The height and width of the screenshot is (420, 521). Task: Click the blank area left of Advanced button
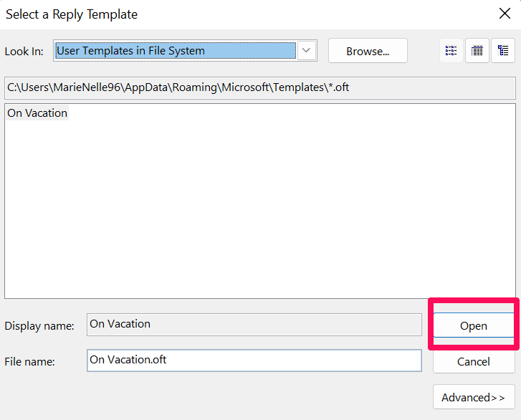(x=215, y=397)
